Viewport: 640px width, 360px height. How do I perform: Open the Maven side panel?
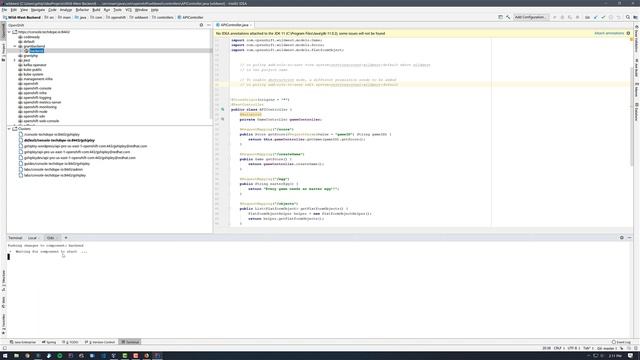[636, 91]
